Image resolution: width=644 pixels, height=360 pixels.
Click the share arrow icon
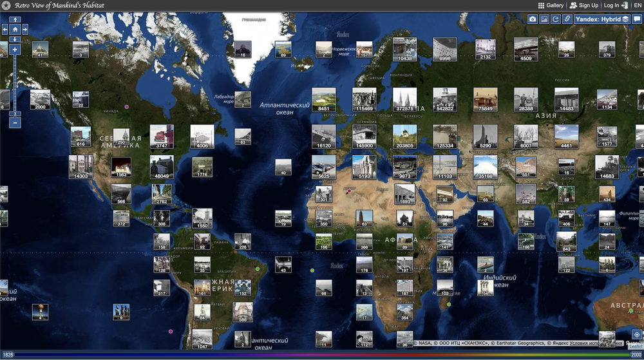pyautogui.click(x=555, y=19)
